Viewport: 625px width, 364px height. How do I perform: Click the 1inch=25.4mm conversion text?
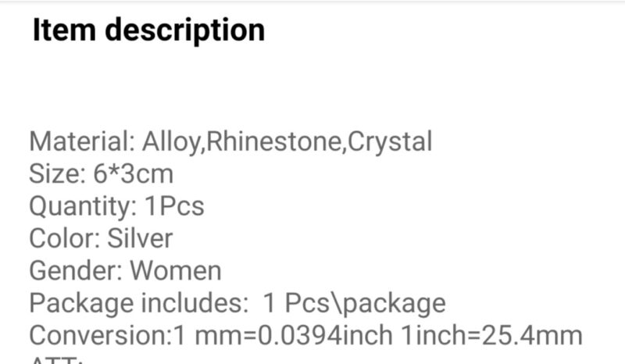(492, 335)
